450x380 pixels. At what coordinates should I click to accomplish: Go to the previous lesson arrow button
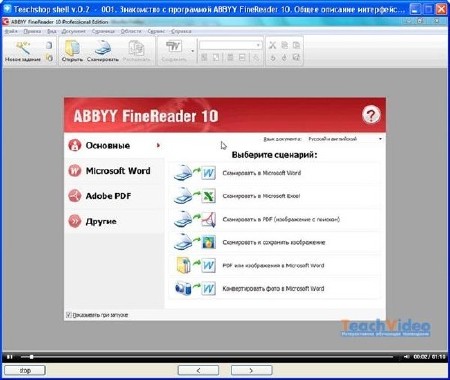198,370
